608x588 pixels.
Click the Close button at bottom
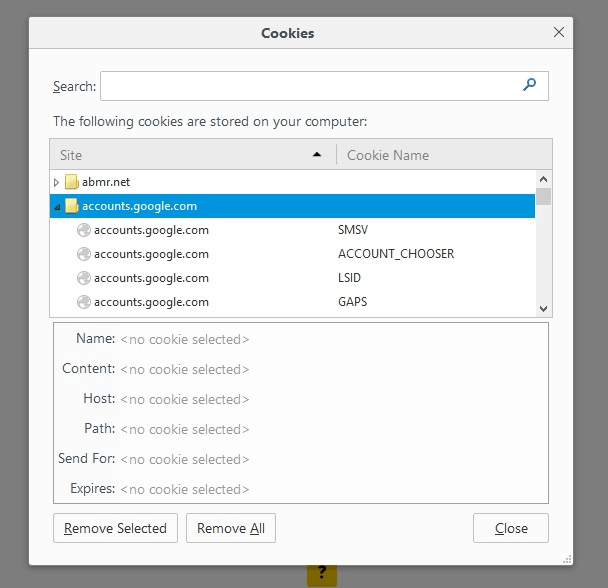click(x=510, y=528)
